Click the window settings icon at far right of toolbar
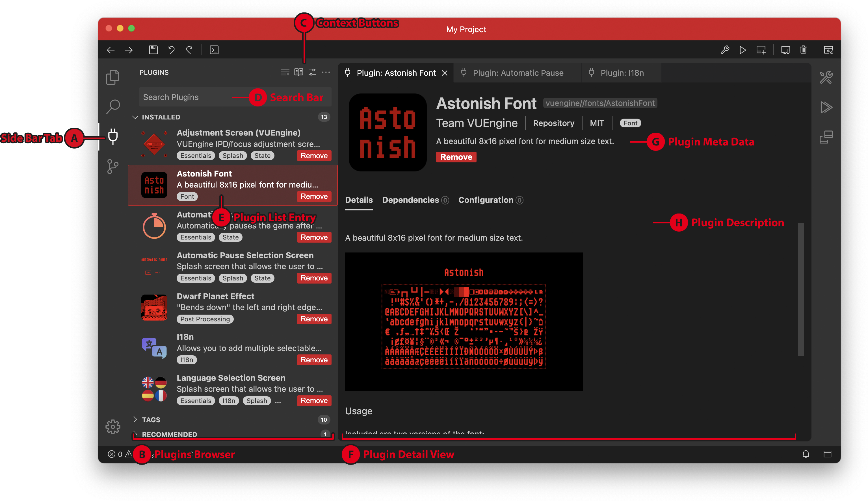This screenshot has height=501, width=868. click(828, 50)
